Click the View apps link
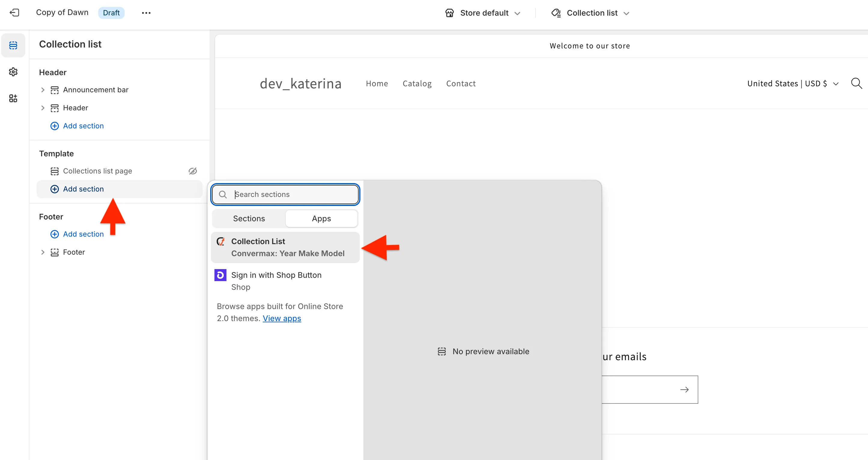The image size is (868, 460). 282,318
